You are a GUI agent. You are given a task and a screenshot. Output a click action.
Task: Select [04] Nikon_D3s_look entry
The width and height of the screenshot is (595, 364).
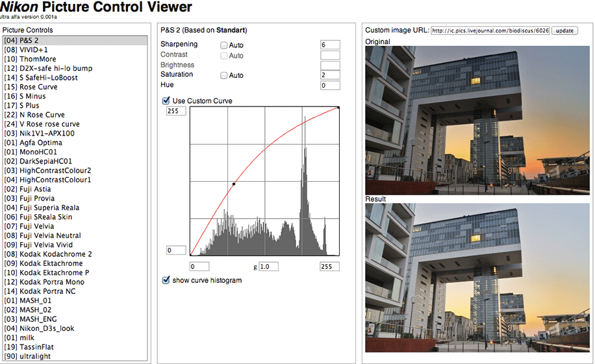75,328
